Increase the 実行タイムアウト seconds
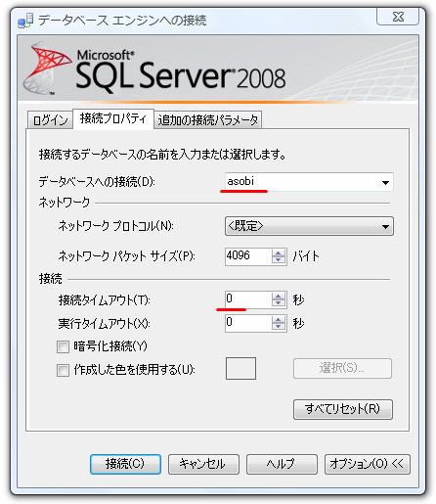This screenshot has width=436, height=504. point(279,320)
